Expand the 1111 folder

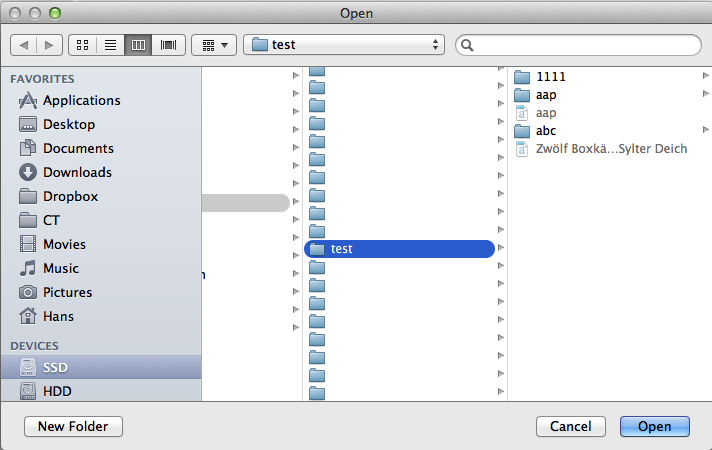pos(551,76)
